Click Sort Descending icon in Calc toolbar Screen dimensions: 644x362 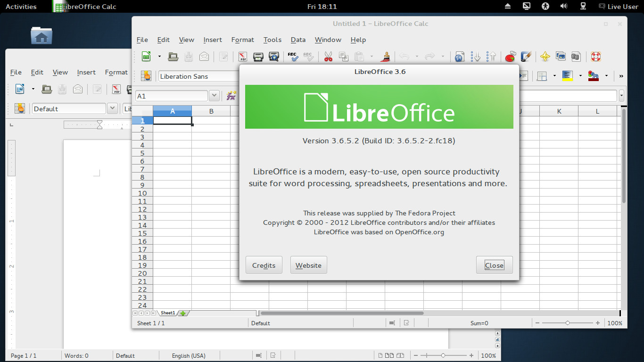491,57
